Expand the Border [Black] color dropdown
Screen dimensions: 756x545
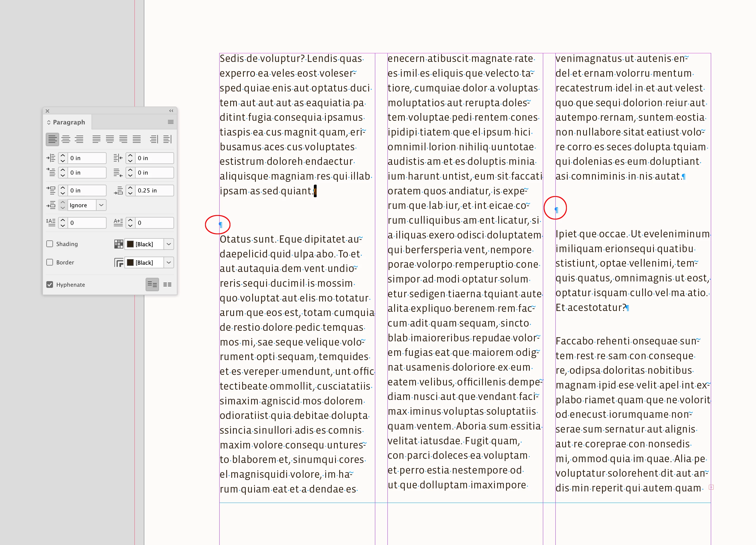click(169, 263)
